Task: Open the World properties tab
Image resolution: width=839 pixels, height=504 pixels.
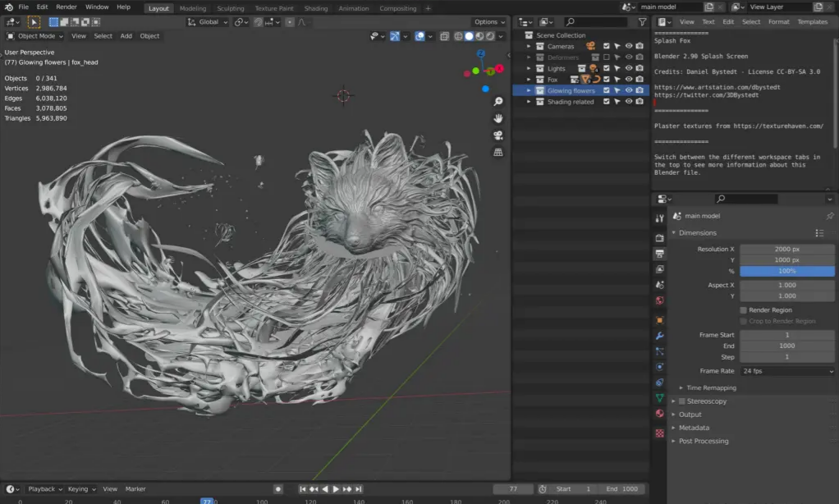Action: (660, 300)
